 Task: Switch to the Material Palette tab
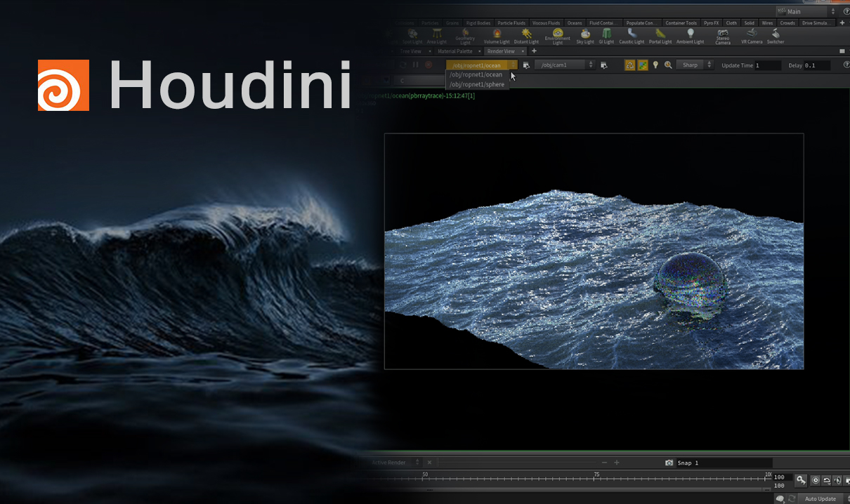coord(455,51)
